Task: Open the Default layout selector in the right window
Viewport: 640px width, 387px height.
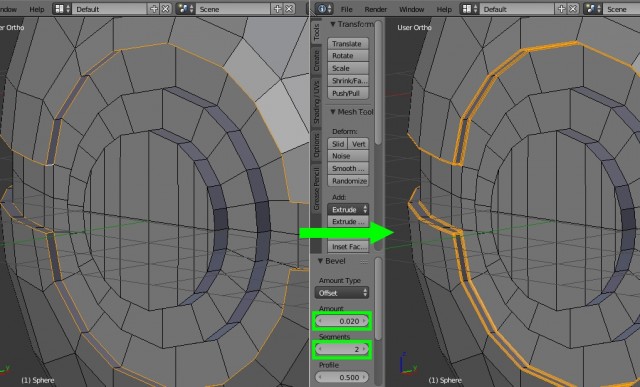Action: tap(518, 9)
